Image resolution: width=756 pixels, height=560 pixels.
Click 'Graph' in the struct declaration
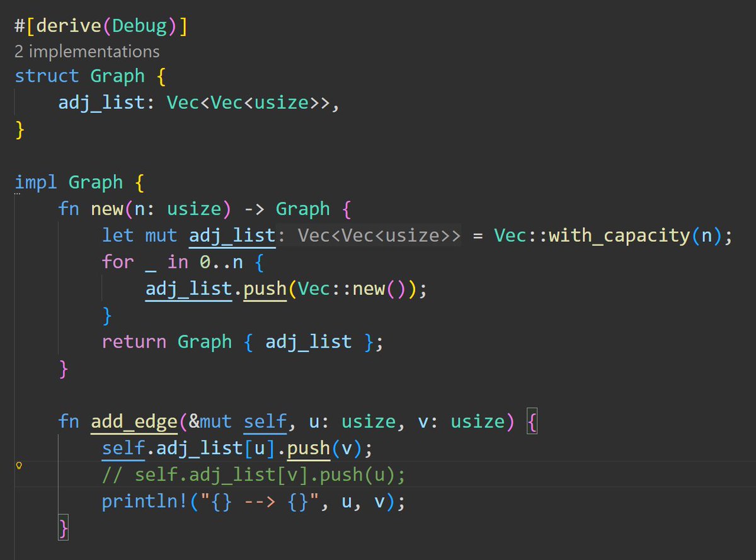click(x=118, y=76)
